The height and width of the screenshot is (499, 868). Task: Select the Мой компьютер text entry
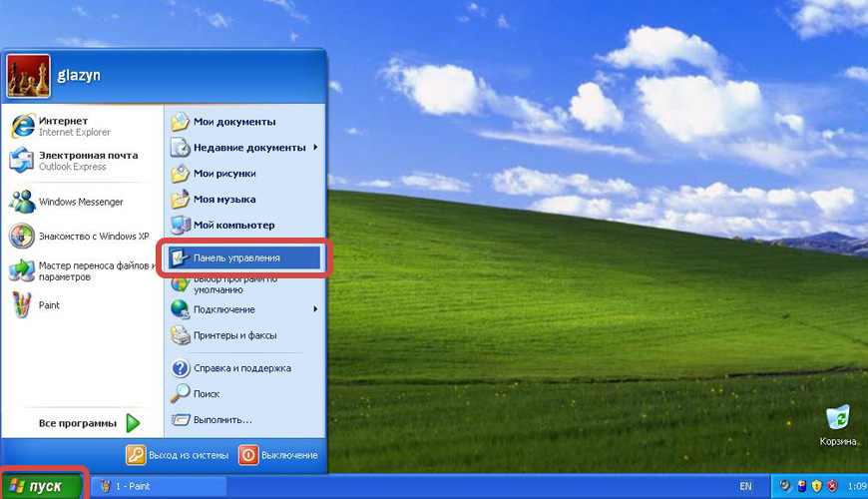233,226
